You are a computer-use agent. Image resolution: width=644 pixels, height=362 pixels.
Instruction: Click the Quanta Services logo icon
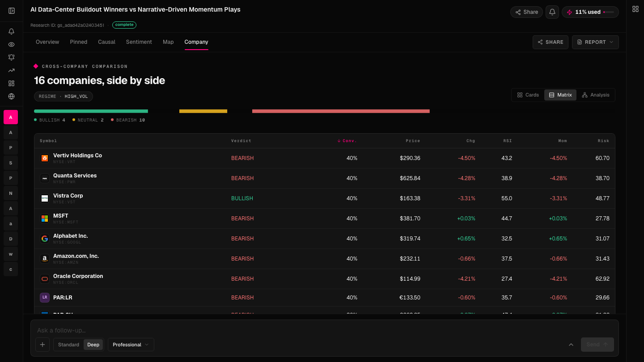tap(45, 178)
